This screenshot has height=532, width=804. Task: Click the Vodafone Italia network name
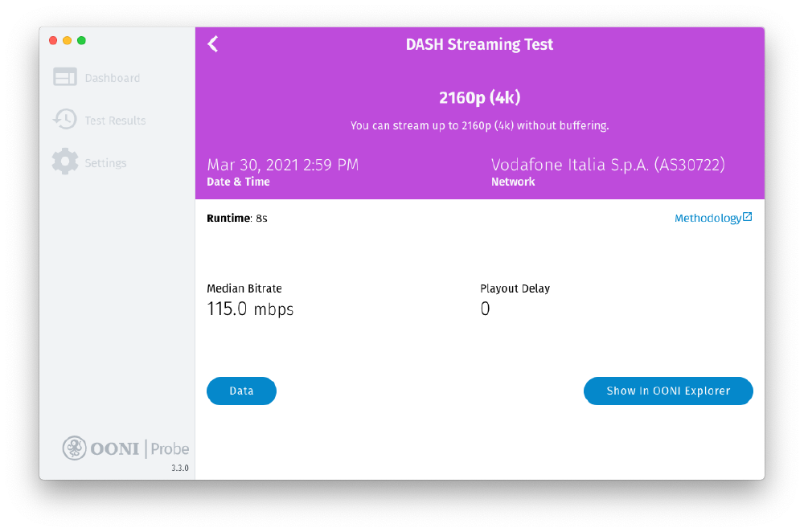(x=608, y=165)
